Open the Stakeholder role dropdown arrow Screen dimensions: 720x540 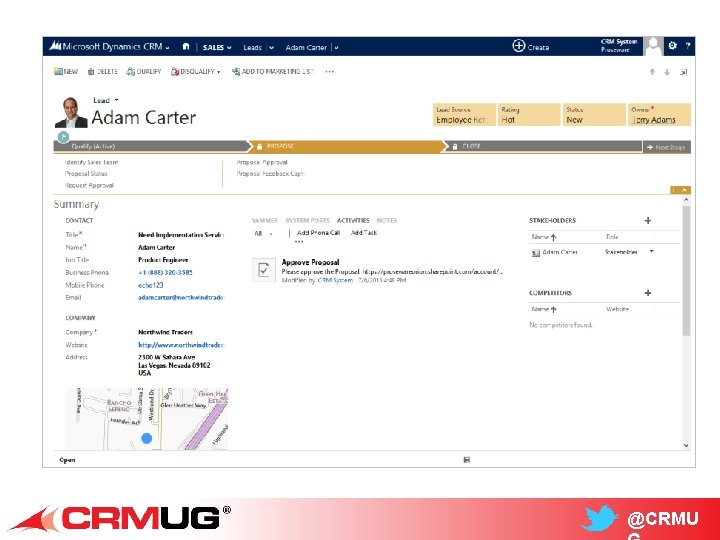(652, 252)
